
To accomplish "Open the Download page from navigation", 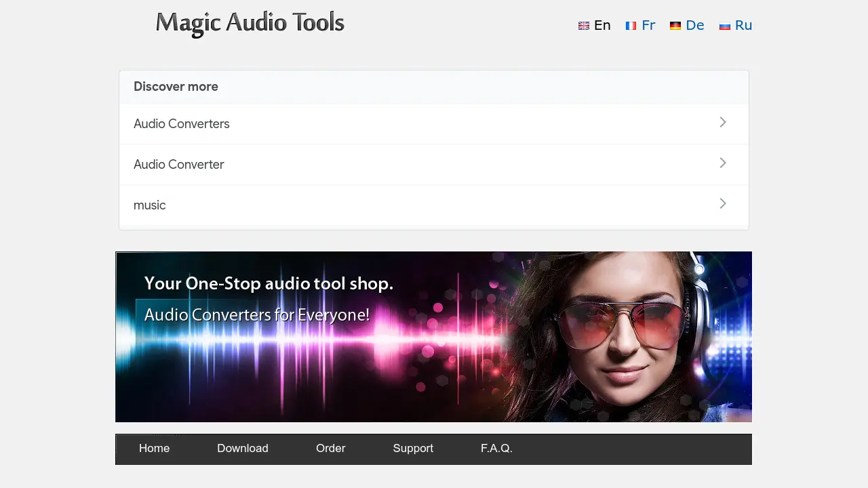I will point(242,448).
